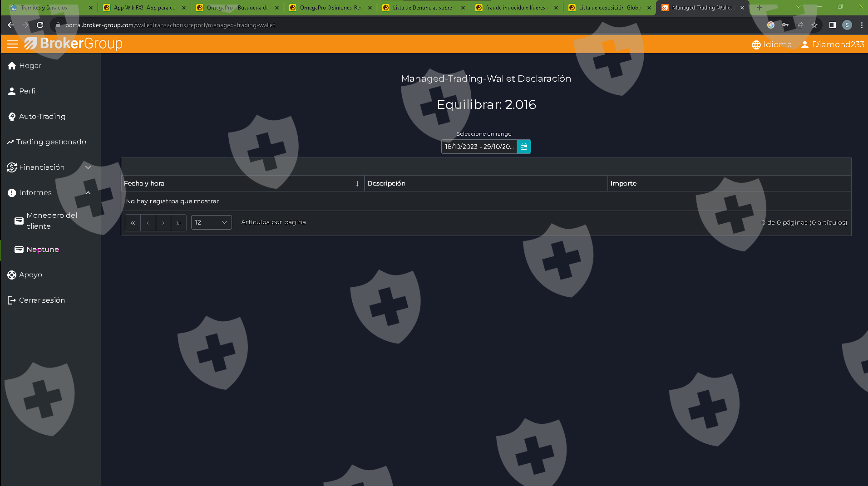Click the Importe column header
Viewport: 868px width, 486px height.
[x=729, y=183]
